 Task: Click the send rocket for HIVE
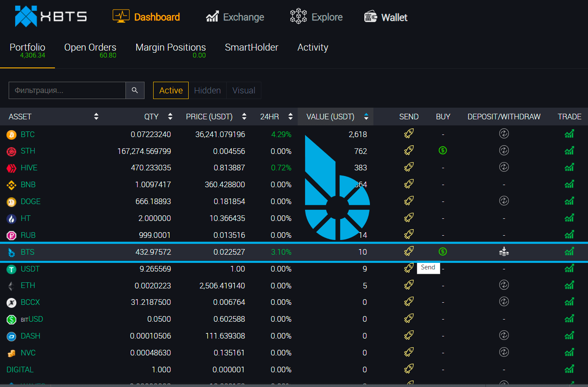point(409,167)
